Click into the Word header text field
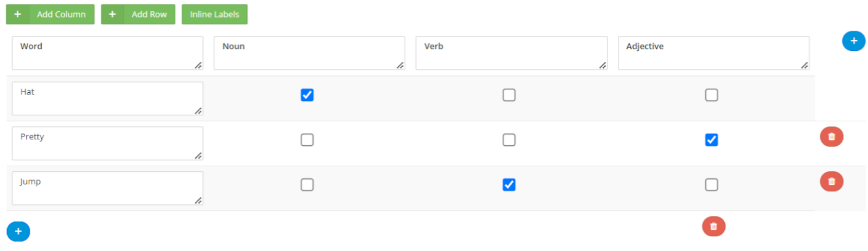The image size is (868, 251). coord(107,53)
